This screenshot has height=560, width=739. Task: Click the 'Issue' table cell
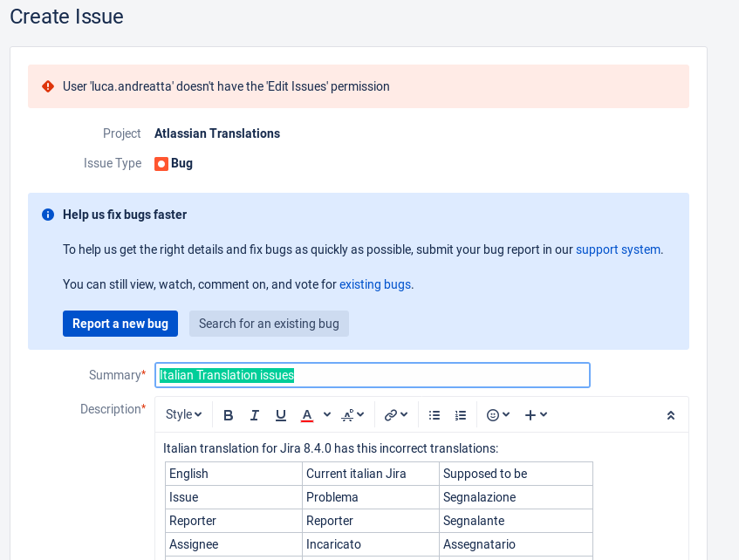point(234,497)
